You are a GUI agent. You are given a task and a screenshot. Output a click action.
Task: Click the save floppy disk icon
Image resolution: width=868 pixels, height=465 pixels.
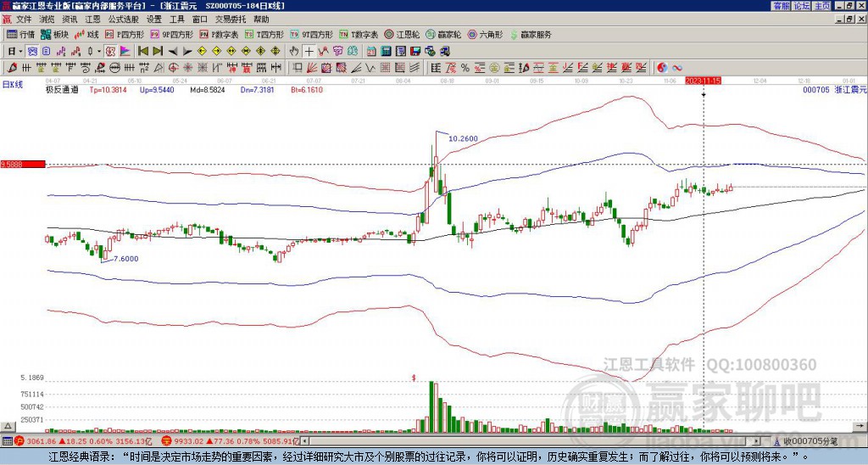point(415,52)
